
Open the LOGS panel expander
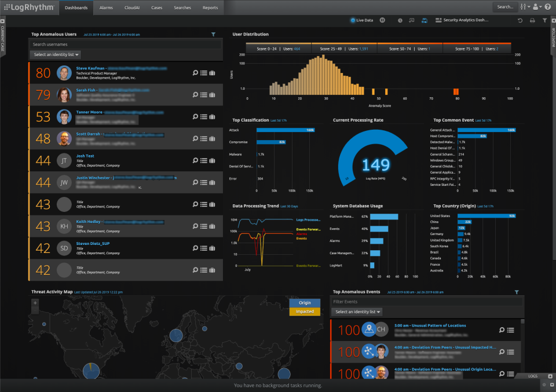550,376
